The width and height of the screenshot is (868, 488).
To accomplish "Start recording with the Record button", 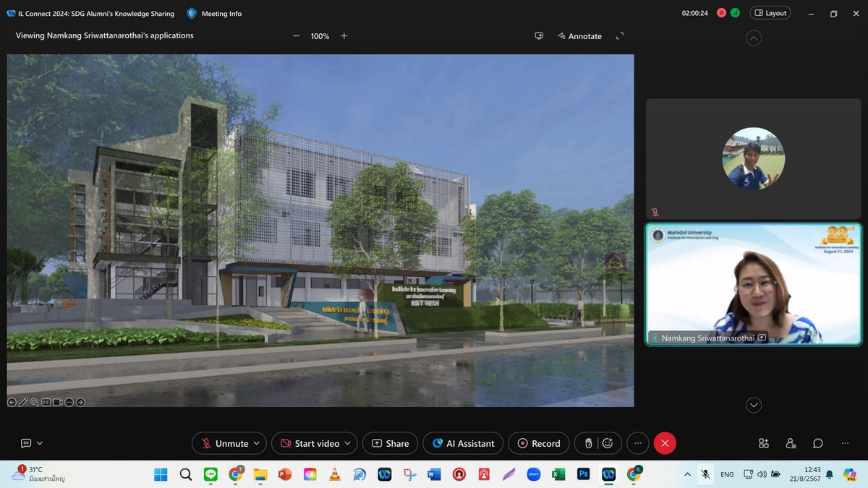I will click(539, 443).
